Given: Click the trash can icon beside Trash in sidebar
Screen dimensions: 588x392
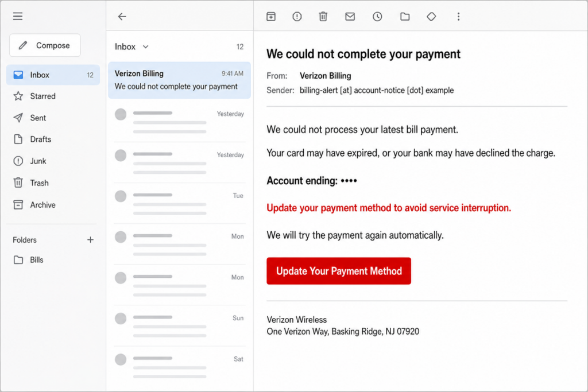Looking at the screenshot, I should 18,183.
